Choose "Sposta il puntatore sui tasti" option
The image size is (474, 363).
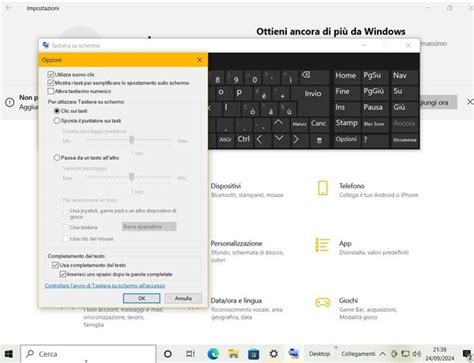pos(57,121)
